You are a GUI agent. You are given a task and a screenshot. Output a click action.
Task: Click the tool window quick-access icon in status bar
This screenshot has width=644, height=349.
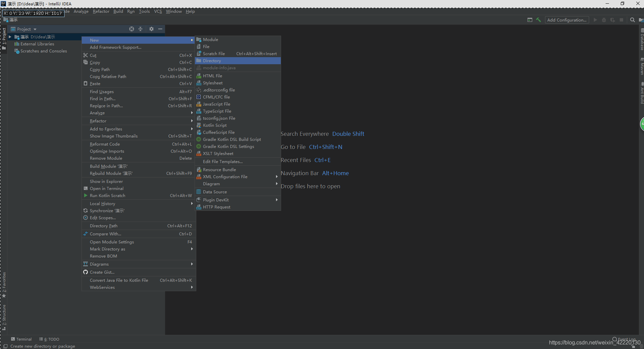(x=5, y=346)
